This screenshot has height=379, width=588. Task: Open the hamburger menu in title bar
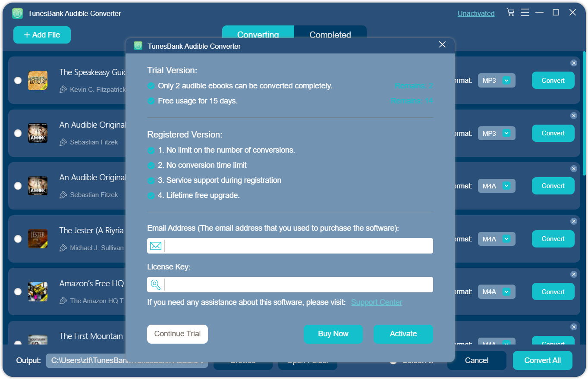[x=525, y=13]
